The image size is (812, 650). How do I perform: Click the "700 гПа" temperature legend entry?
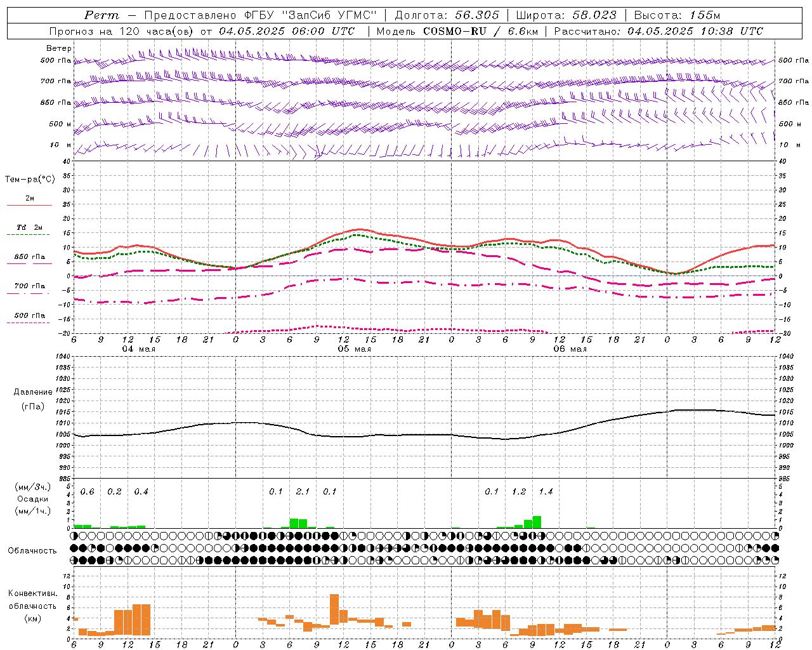30,286
